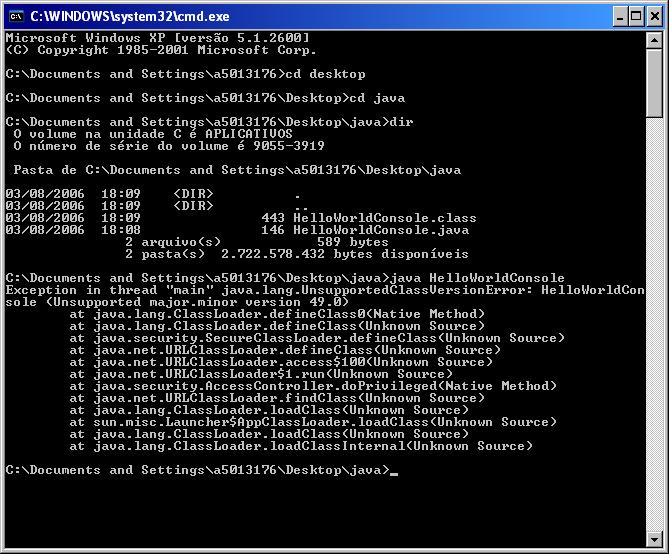Click the 'cd java' command text
The height and width of the screenshot is (554, 669).
[377, 98]
